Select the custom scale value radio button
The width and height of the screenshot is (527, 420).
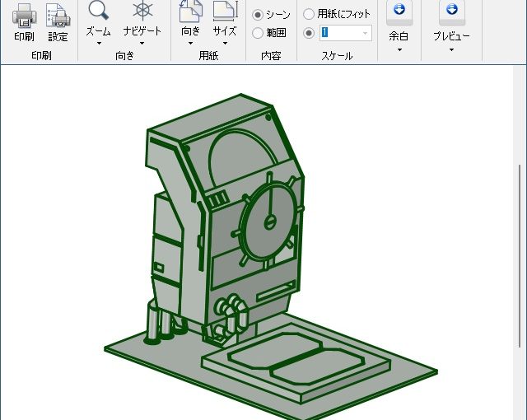[x=309, y=33]
